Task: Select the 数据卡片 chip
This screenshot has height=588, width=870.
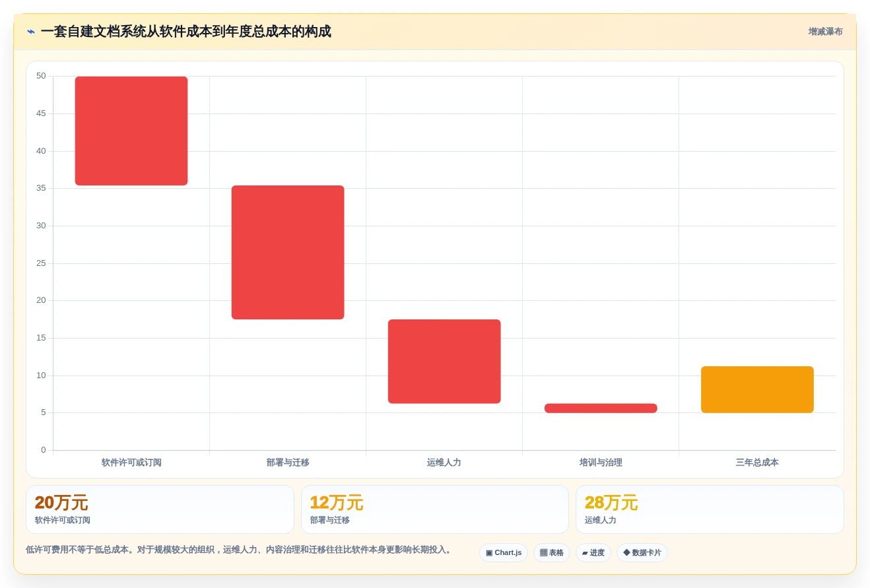Action: (642, 552)
